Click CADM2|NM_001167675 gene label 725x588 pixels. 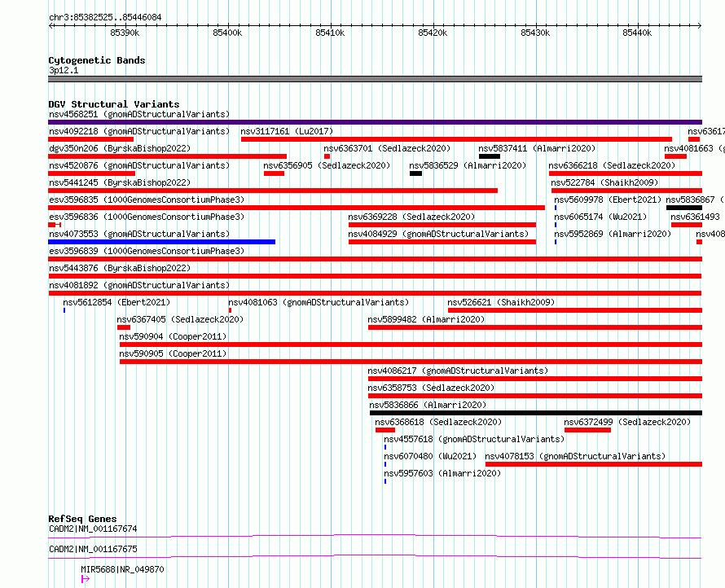93,549
